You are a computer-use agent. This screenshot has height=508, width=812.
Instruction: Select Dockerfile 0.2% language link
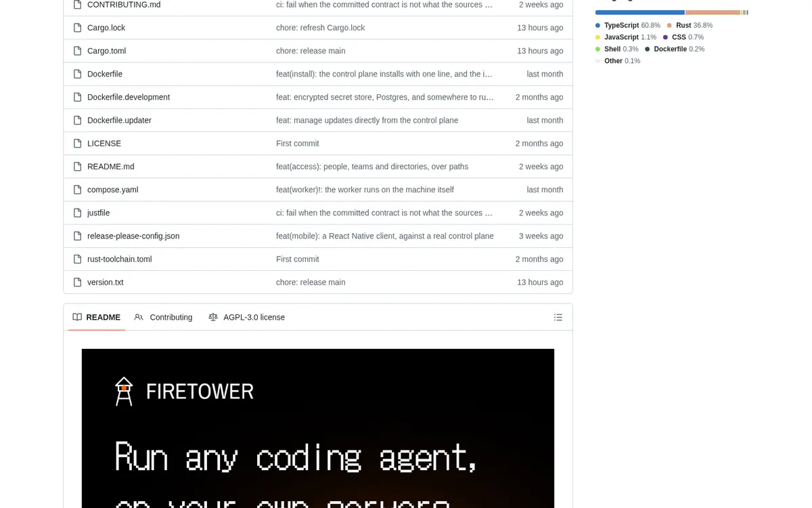675,49
